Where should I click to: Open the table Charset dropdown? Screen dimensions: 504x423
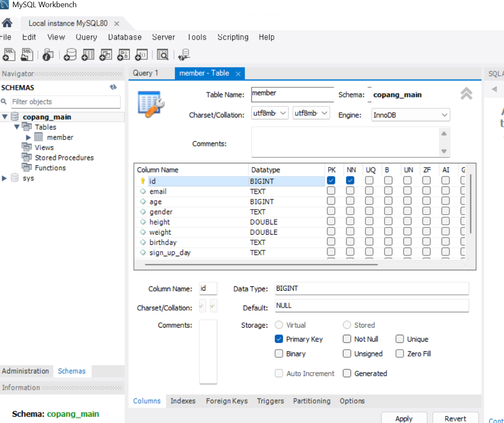270,113
